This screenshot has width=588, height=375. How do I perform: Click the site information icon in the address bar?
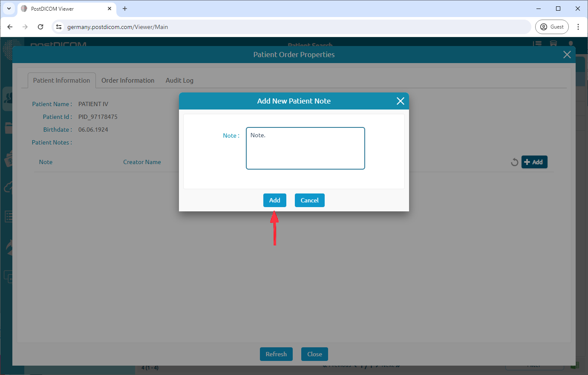[x=58, y=26]
